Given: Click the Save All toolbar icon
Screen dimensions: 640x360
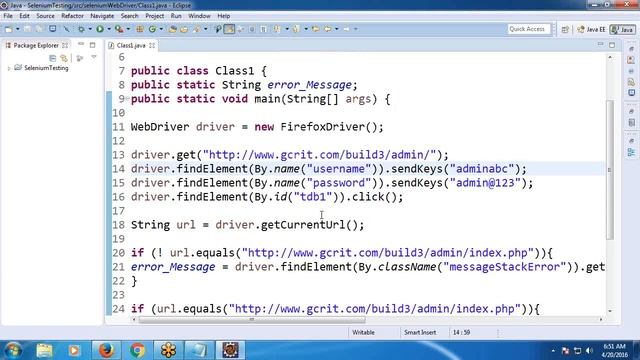Looking at the screenshot, I should pyautogui.click(x=39, y=29).
